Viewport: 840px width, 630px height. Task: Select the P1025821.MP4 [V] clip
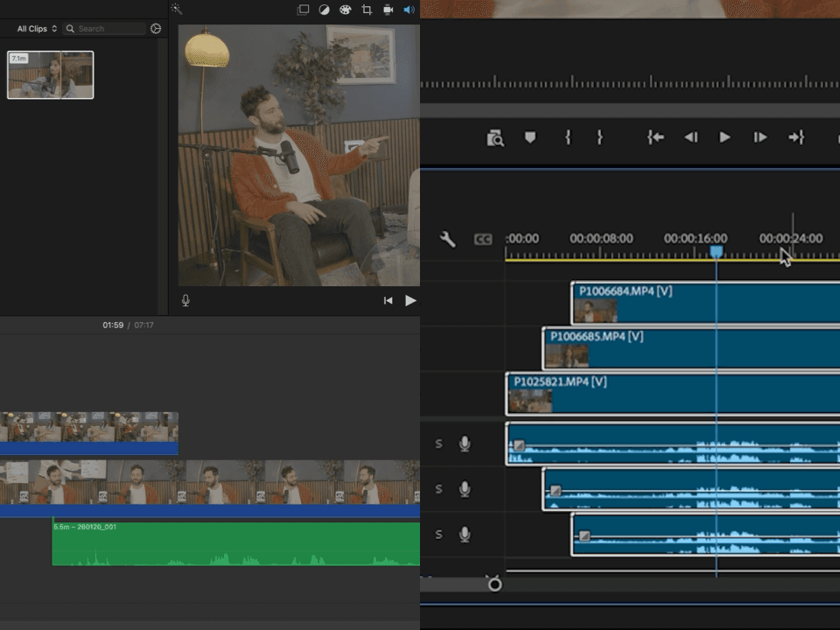673,395
